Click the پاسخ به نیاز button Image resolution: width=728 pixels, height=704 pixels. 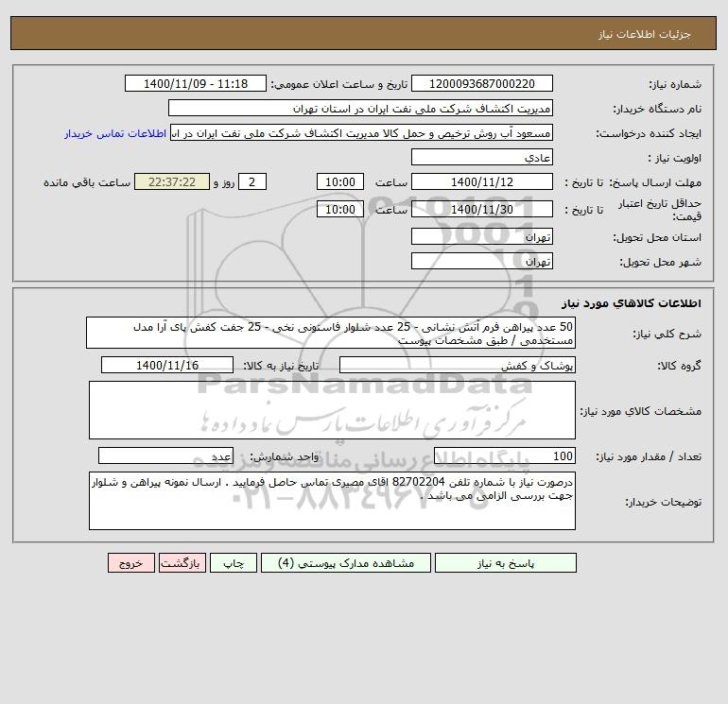tap(506, 563)
